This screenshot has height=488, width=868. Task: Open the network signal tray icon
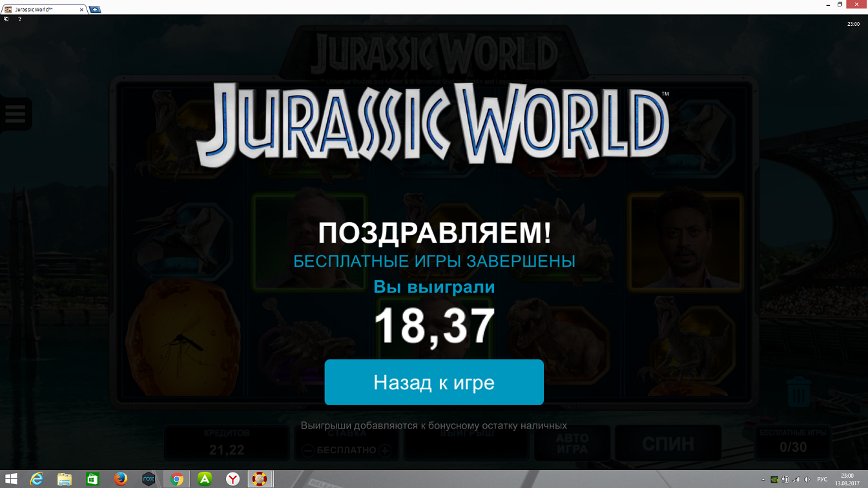click(x=796, y=480)
